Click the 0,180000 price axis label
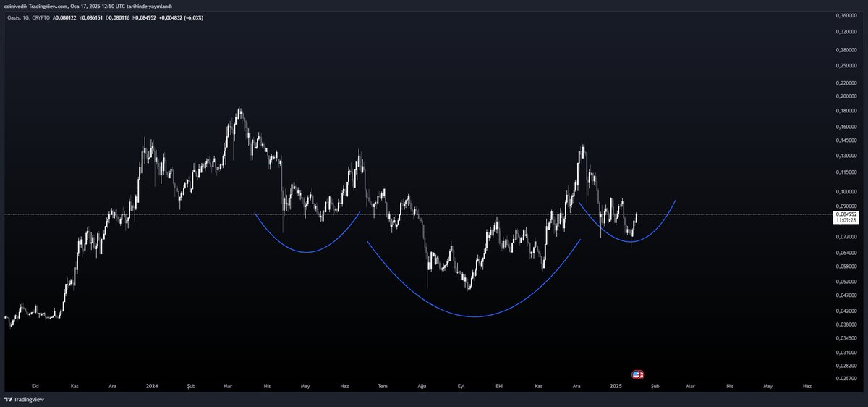This screenshot has height=407, width=868. [x=845, y=111]
